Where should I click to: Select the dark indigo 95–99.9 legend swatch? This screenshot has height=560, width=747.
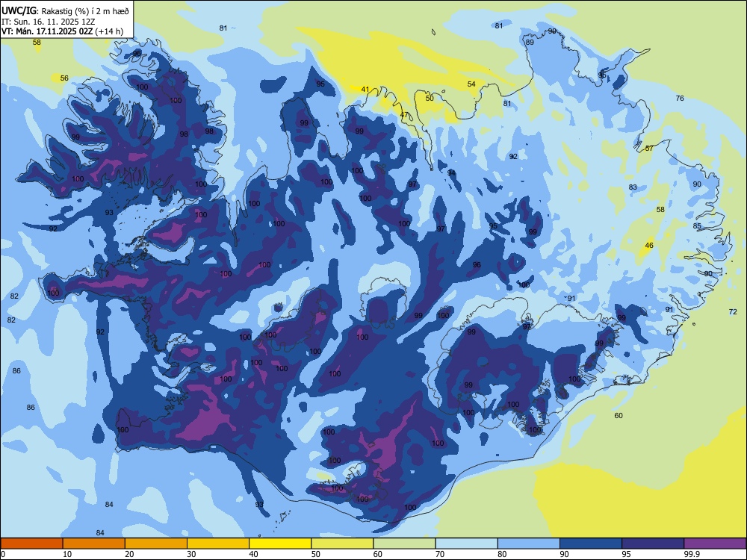coord(653,544)
